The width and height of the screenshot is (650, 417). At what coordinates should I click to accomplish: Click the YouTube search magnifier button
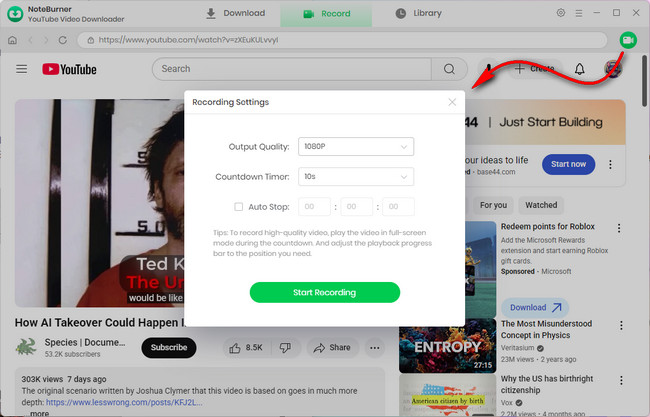point(449,69)
